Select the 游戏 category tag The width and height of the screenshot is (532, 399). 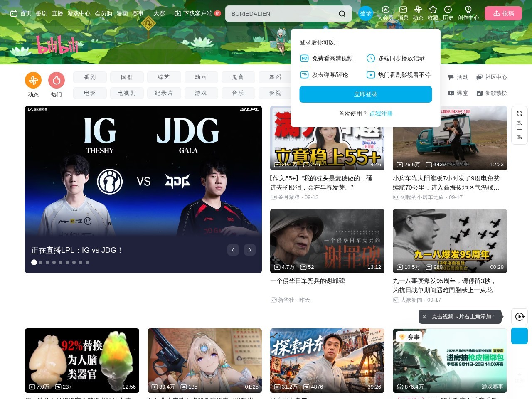201,93
